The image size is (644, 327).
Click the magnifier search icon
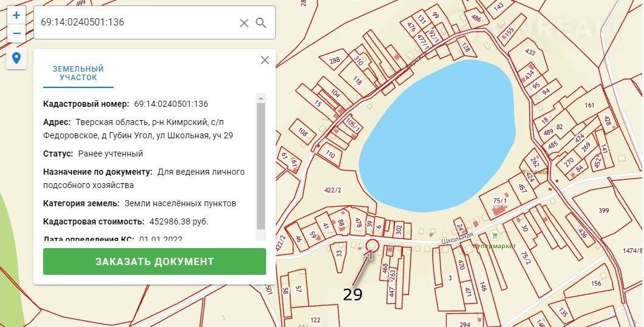(x=261, y=23)
